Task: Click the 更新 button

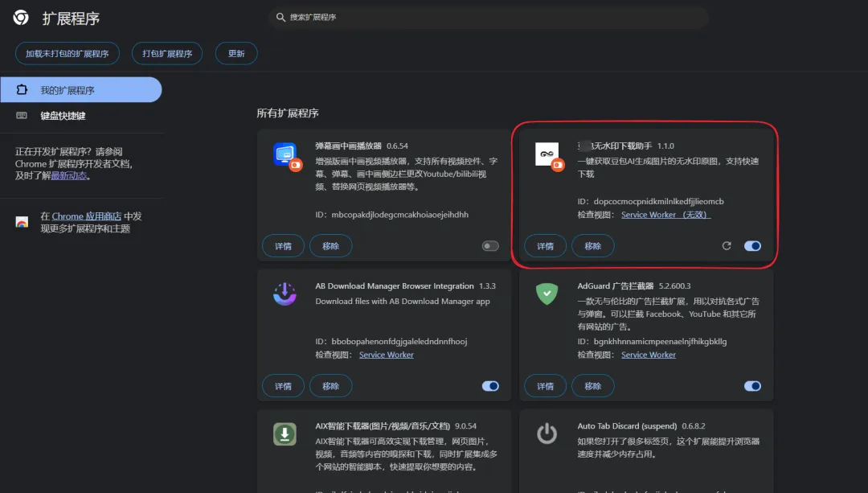Action: point(236,54)
